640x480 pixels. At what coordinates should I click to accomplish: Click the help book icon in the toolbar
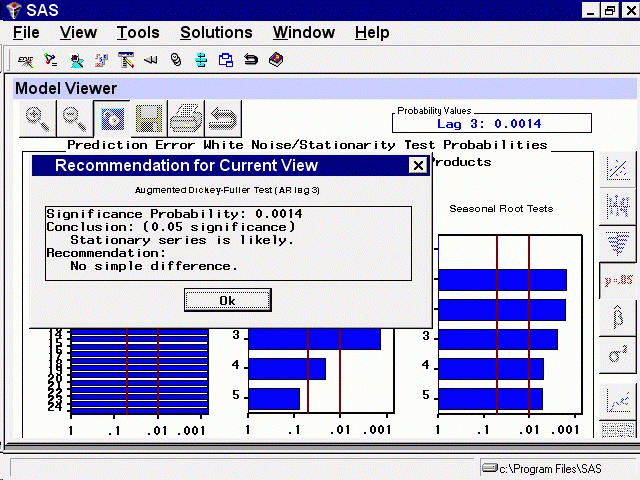276,60
